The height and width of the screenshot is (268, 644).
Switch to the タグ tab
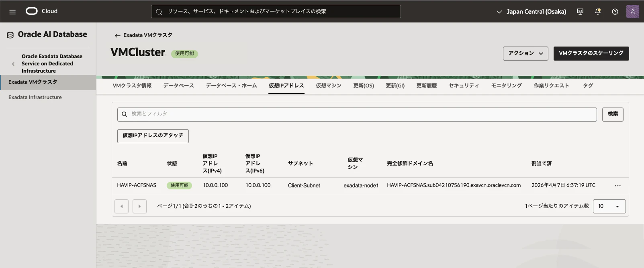[x=588, y=85]
